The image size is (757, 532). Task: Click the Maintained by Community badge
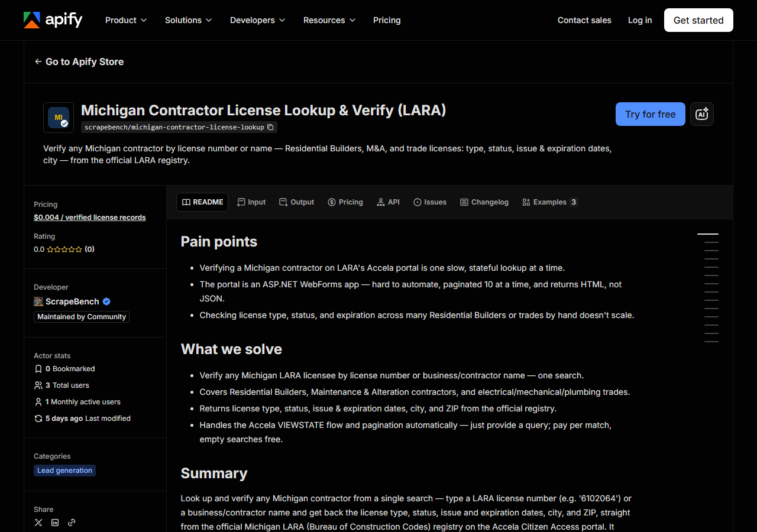82,317
